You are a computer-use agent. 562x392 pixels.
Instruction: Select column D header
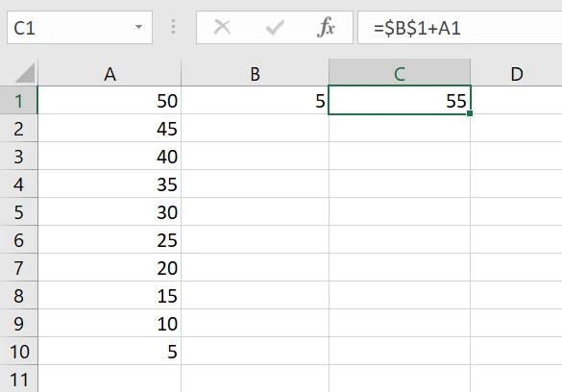(x=517, y=74)
